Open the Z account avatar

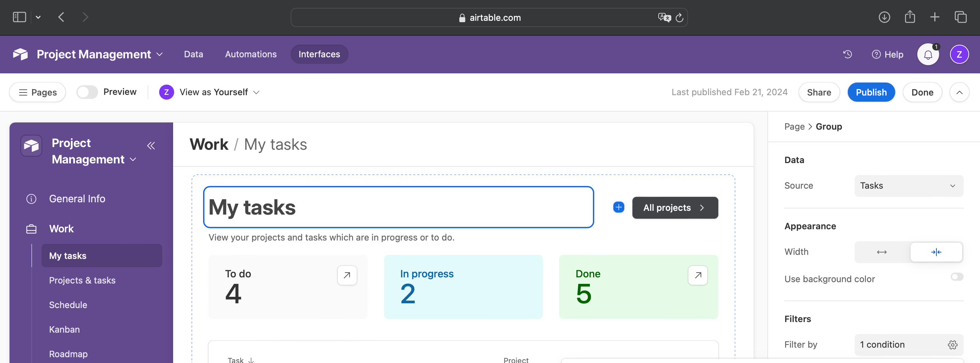[x=959, y=55]
